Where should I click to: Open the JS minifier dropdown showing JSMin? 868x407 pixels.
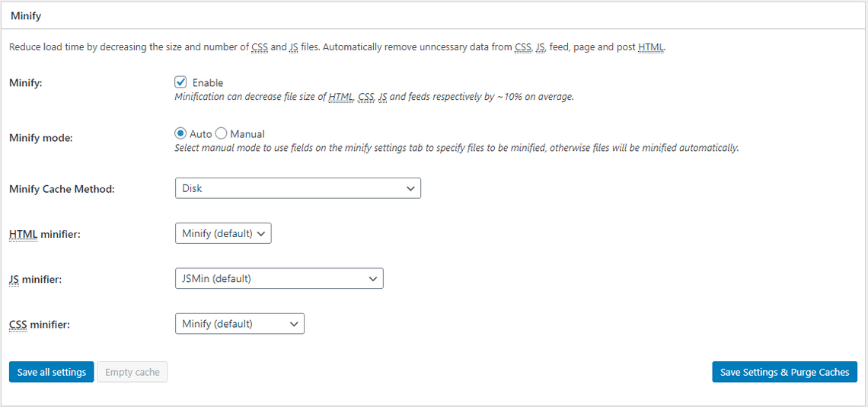coord(279,279)
